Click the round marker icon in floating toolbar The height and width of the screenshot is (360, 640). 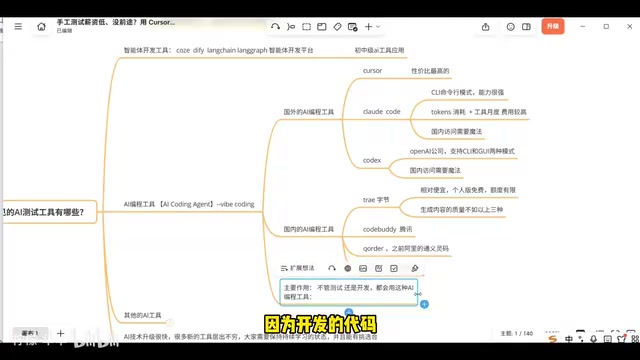click(348, 268)
